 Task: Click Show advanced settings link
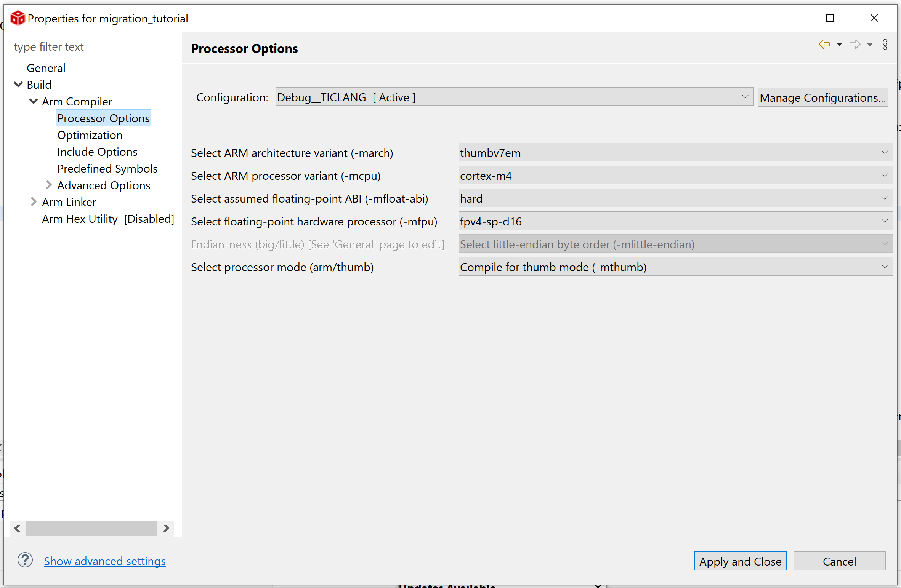[104, 561]
